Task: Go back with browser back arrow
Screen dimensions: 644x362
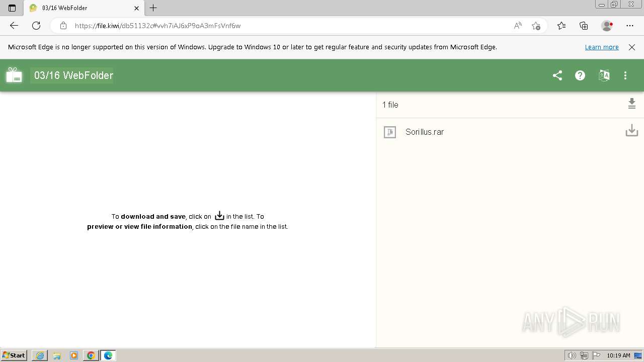Action: pyautogui.click(x=14, y=26)
